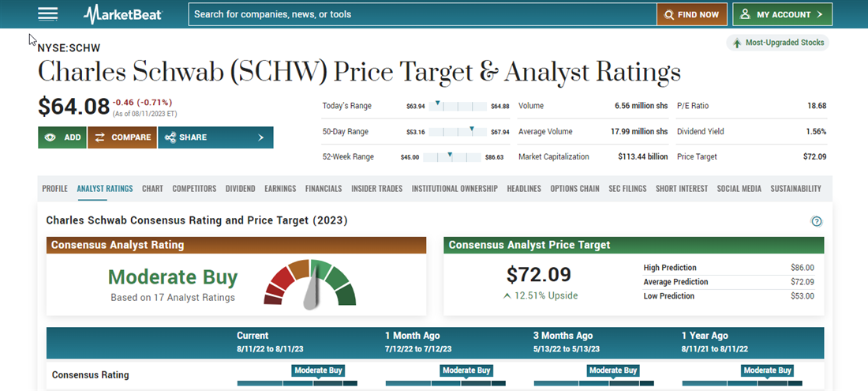Switch to the PROFILE tab
Image resolution: width=868 pixels, height=391 pixels.
[x=54, y=188]
